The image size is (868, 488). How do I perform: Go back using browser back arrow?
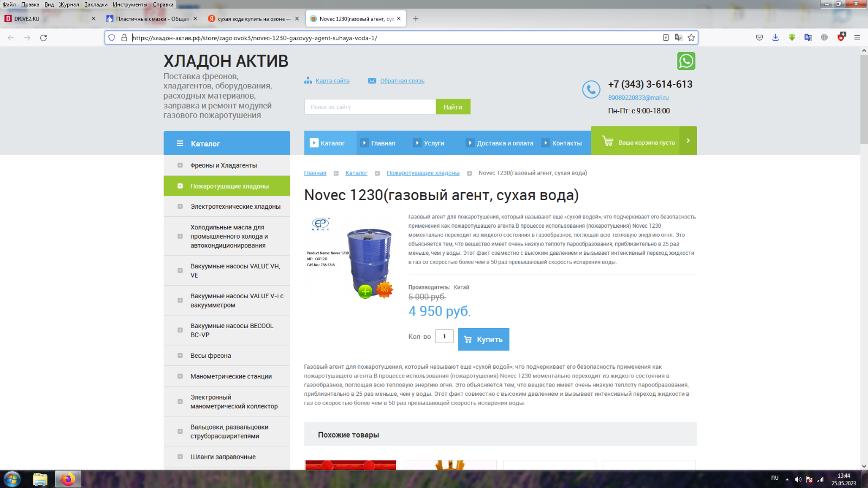pos(11,37)
